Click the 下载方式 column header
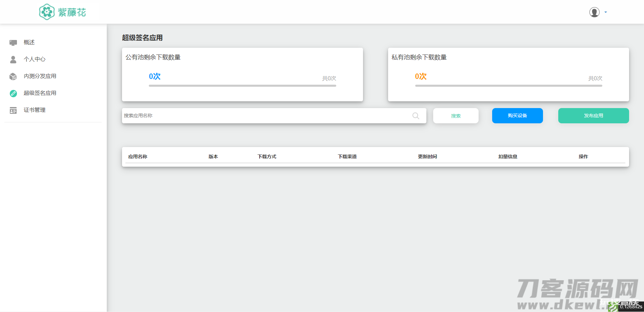 [267, 157]
